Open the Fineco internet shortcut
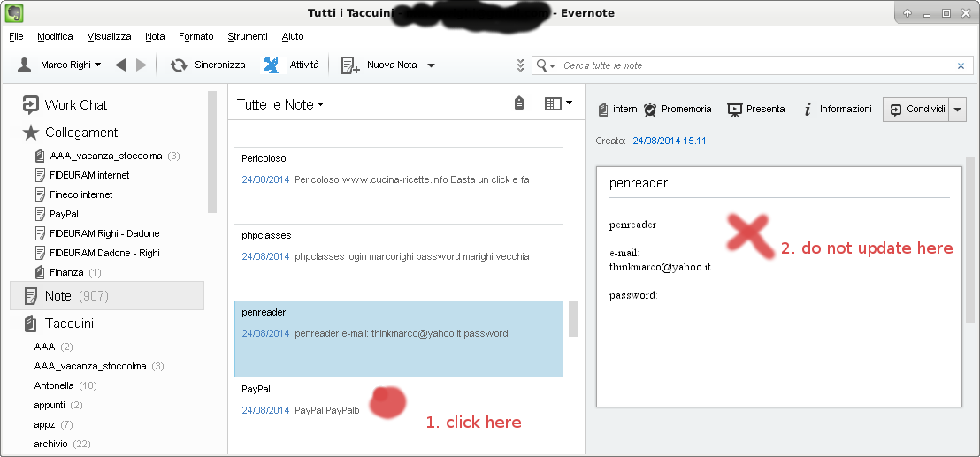The height and width of the screenshot is (457, 980). click(x=73, y=194)
